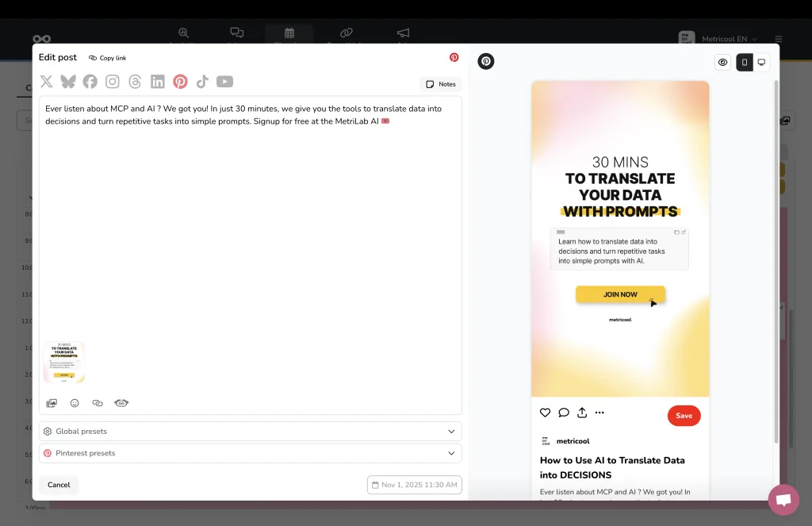This screenshot has width=812, height=526.
Task: Open the Nov 1, 2025 date picker
Action: 414,485
